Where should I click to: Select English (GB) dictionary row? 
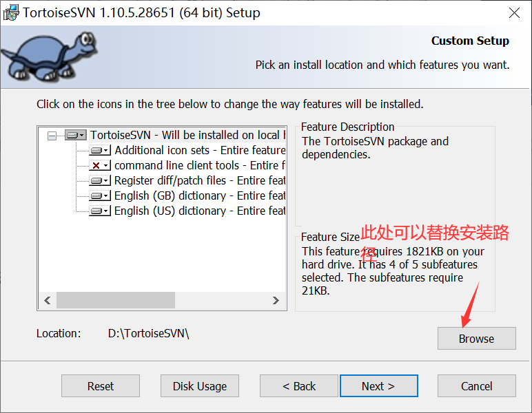click(200, 195)
